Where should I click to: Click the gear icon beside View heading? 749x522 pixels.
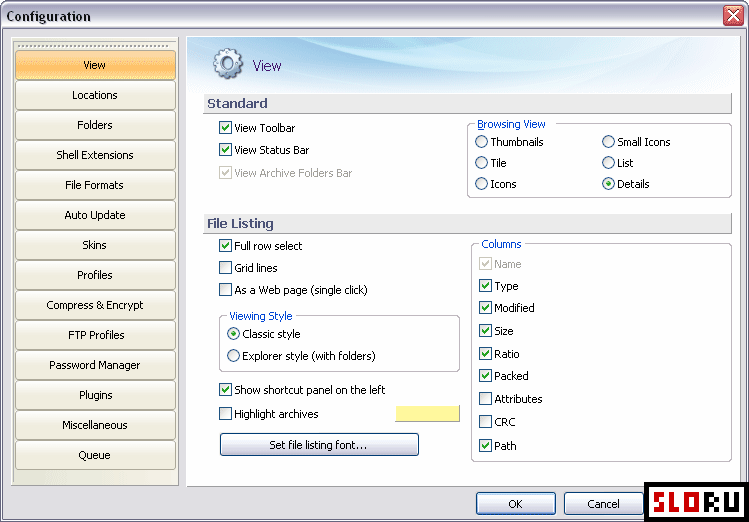click(228, 65)
